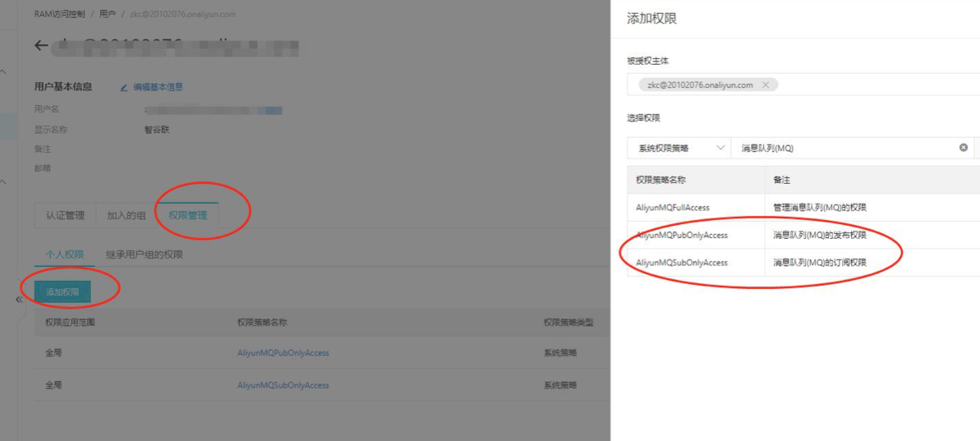Clear the 消息队列(MQ) search text
The image size is (980, 441).
coord(963,148)
